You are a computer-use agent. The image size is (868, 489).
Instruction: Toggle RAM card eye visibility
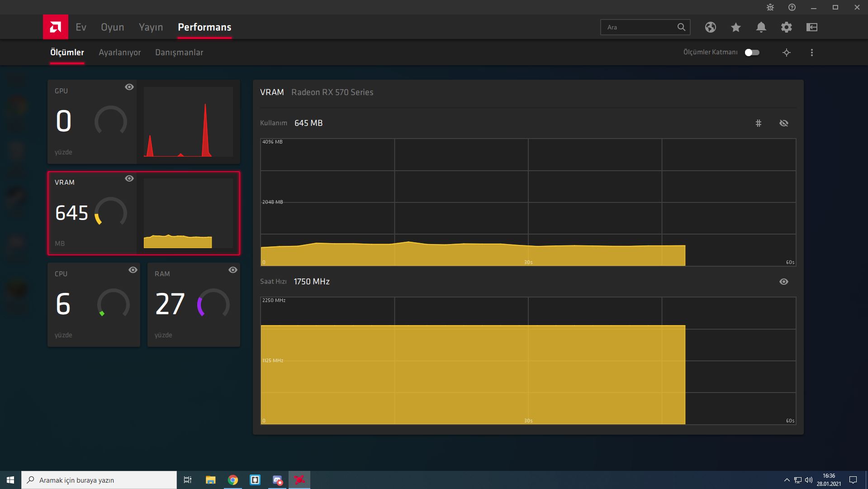point(233,270)
